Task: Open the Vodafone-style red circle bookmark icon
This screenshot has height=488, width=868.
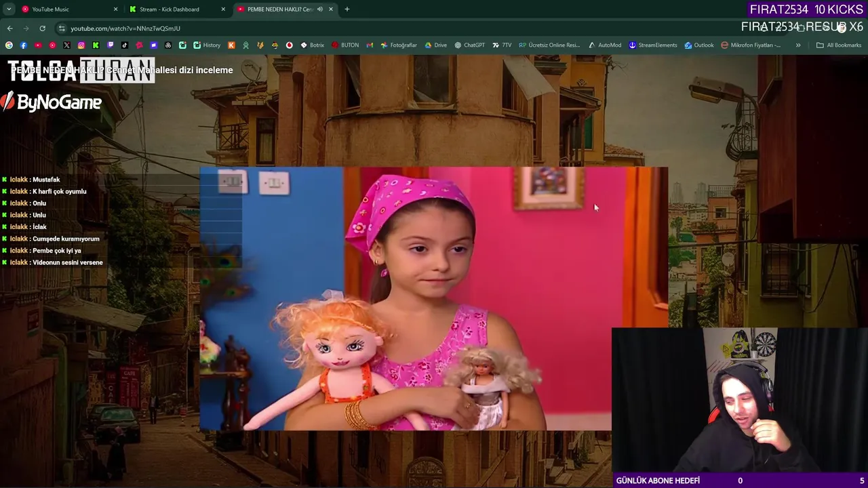Action: click(x=289, y=45)
